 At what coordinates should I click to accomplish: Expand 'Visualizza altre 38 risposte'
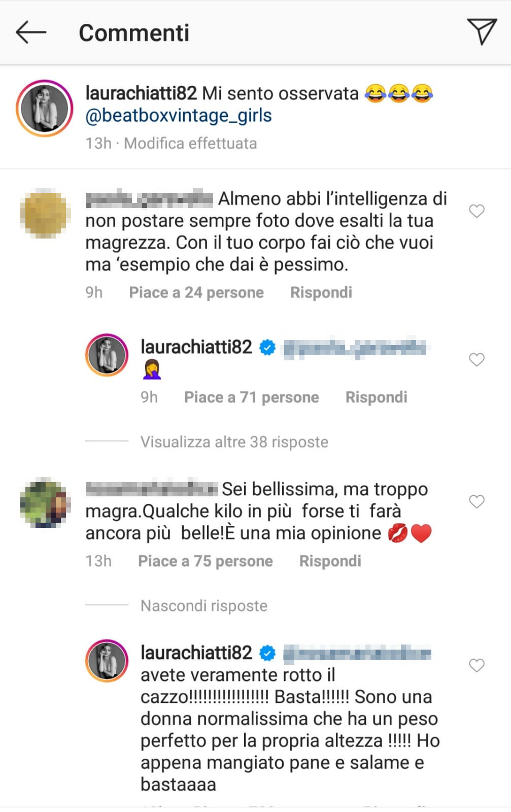pos(234,442)
